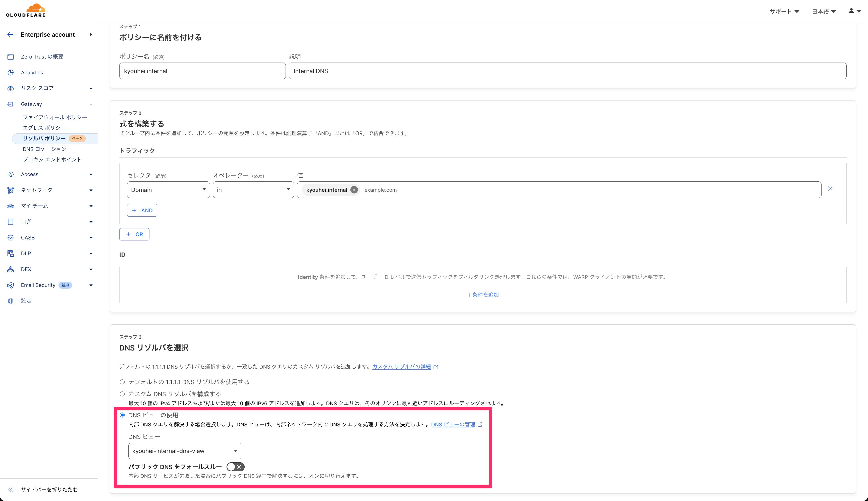Select カスタム DNS リゾルバを構成する radio
868x501 pixels.
click(122, 394)
